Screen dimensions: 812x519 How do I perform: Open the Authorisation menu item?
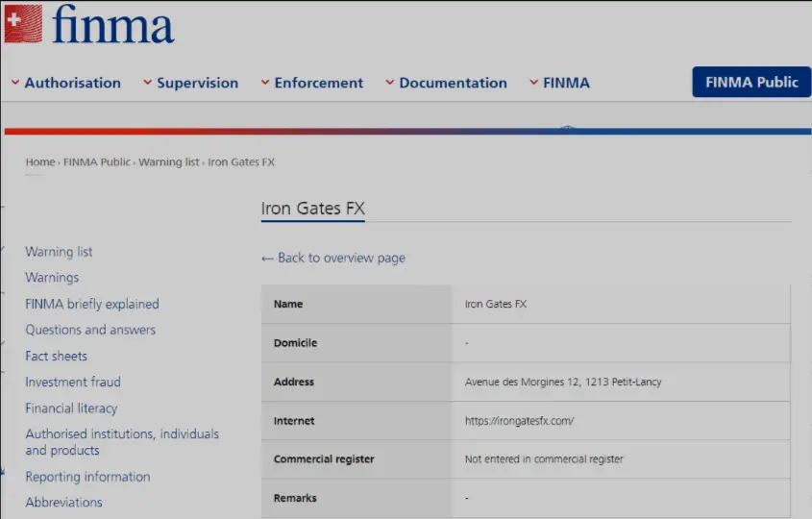(x=72, y=83)
